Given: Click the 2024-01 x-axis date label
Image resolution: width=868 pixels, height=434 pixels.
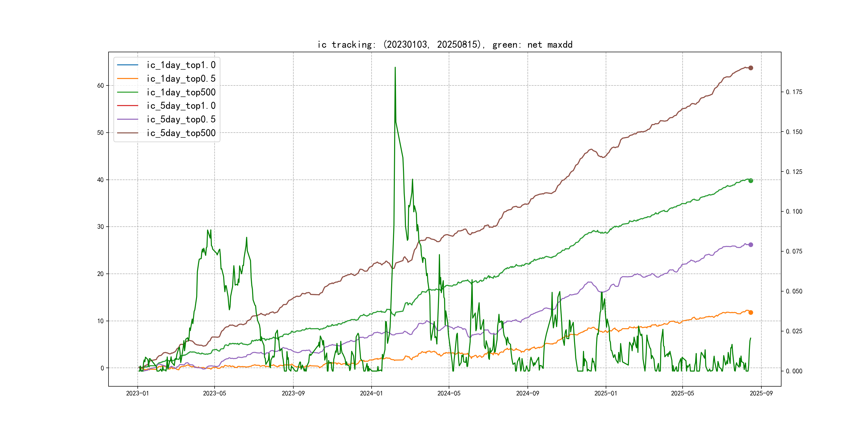Looking at the screenshot, I should (371, 393).
